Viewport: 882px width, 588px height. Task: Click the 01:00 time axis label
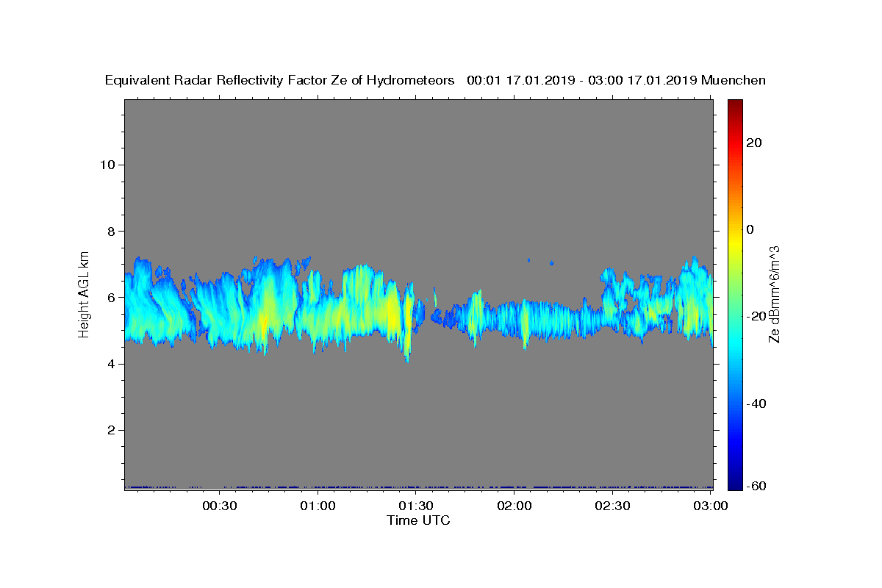tap(318, 506)
